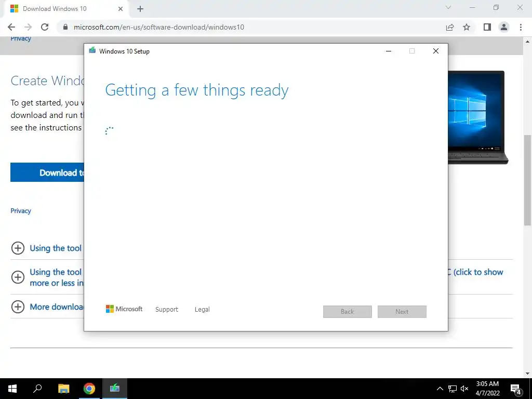This screenshot has height=399, width=532.
Task: Open taskbar search magnifier
Action: coord(37,389)
